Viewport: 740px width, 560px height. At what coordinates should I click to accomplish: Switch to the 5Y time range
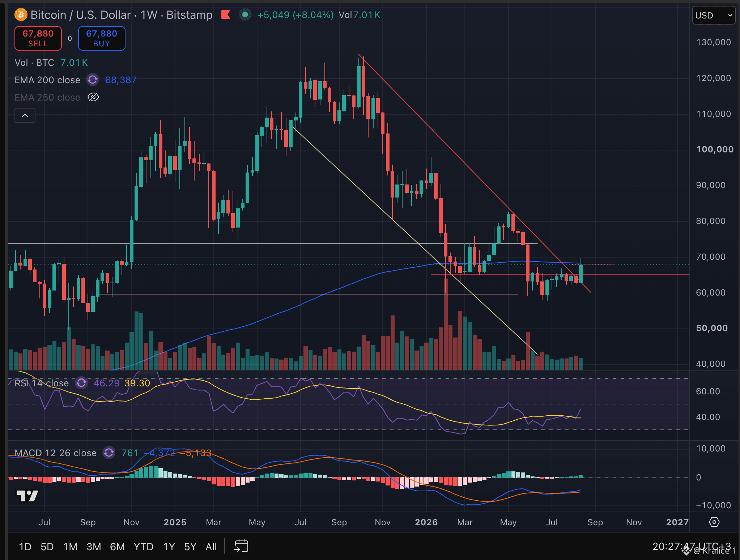(190, 546)
